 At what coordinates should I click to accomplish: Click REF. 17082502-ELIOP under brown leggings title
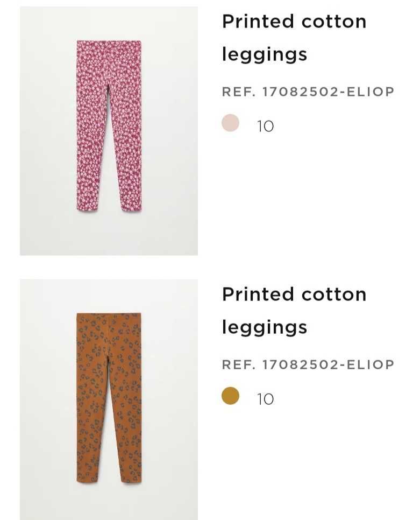(308, 365)
